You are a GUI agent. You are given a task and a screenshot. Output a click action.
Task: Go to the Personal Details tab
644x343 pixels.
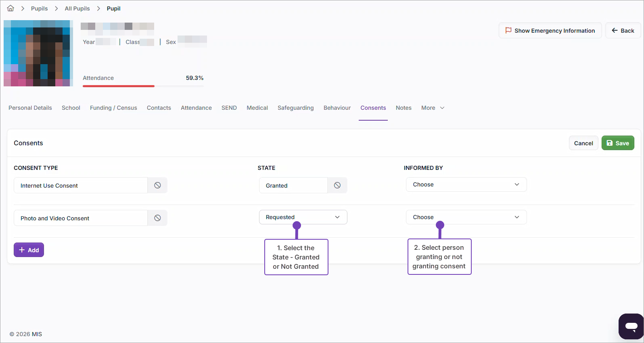coord(30,108)
